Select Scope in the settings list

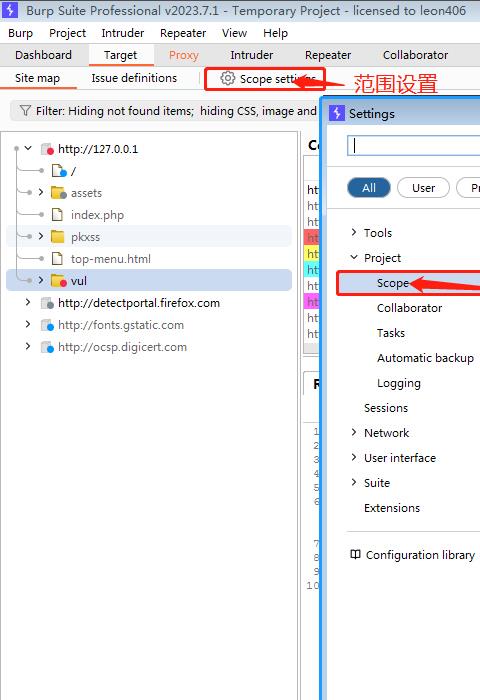(x=392, y=283)
